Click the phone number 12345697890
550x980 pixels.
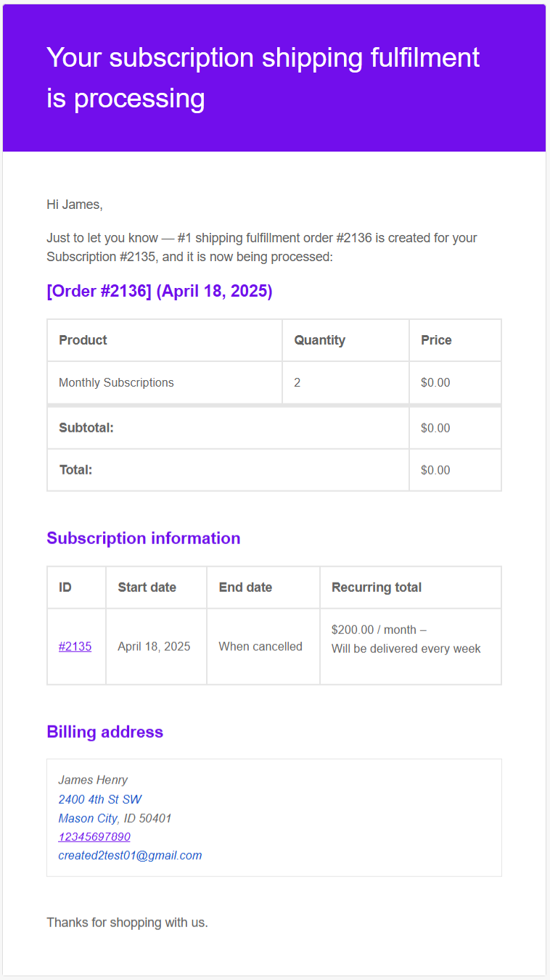[94, 836]
